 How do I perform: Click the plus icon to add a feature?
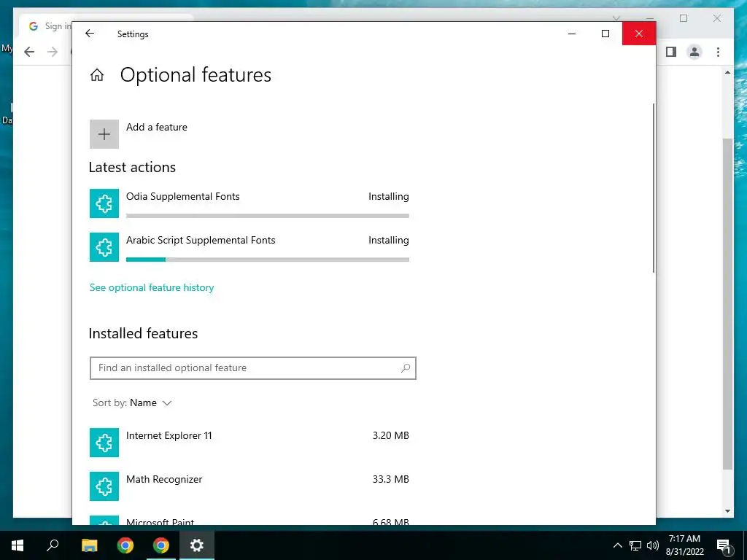(x=104, y=134)
